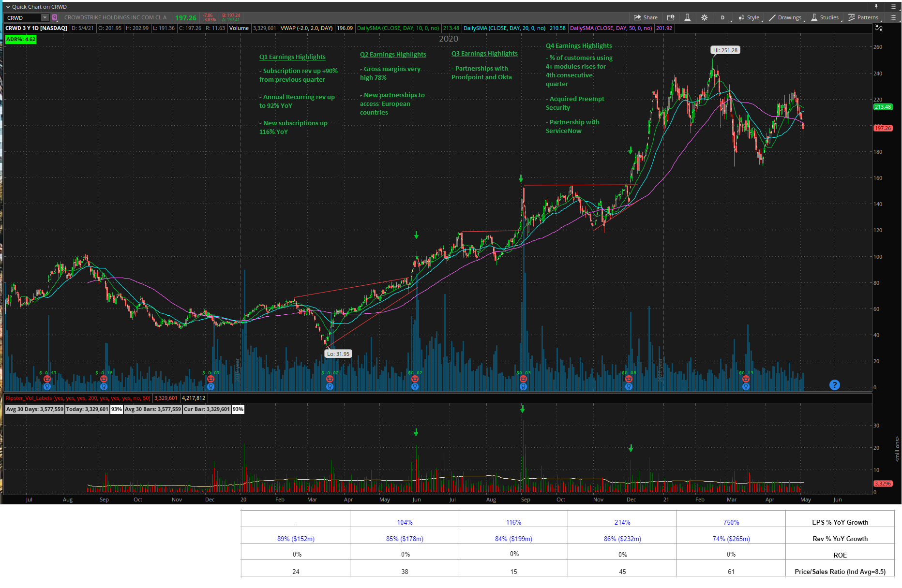Click the clock-badge icon right of Share
Screen dimensions: 902x588
coord(671,17)
